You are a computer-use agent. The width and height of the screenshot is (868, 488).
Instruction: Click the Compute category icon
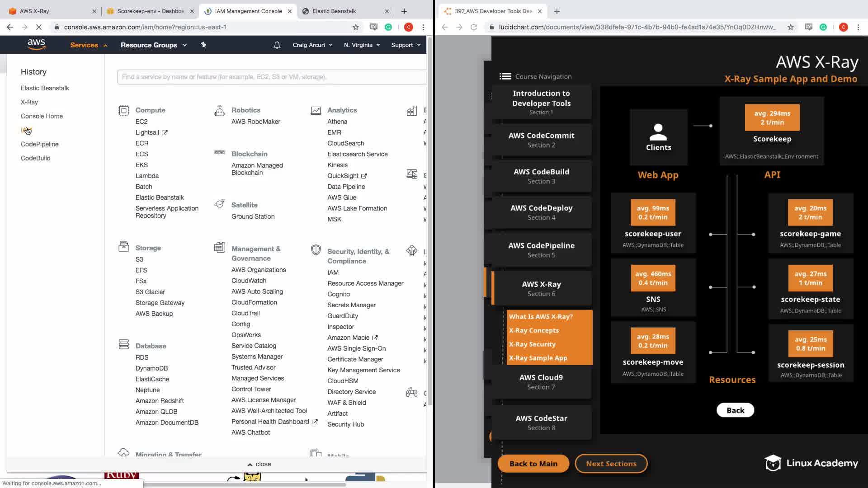pyautogui.click(x=123, y=111)
